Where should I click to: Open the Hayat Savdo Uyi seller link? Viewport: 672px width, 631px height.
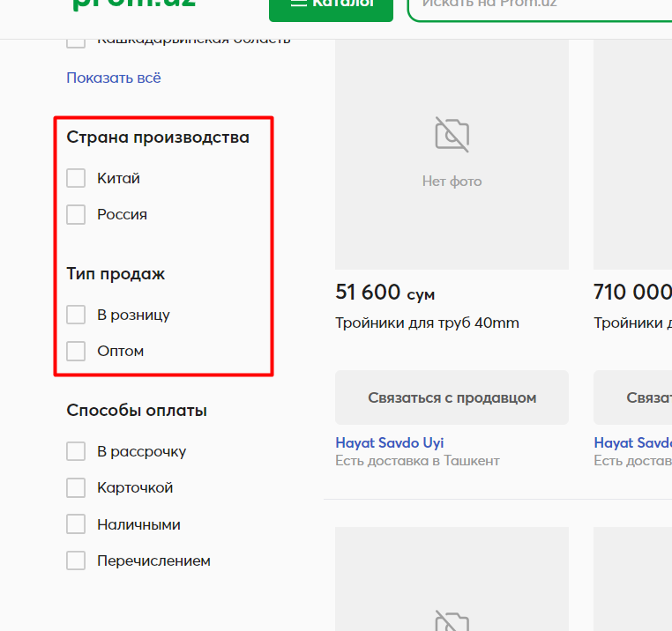coord(389,442)
